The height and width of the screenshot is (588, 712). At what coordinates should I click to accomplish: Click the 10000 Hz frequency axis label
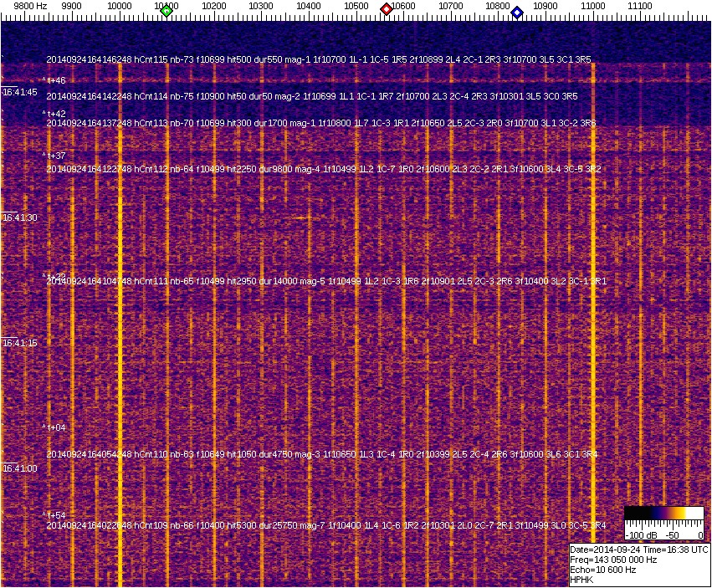click(x=120, y=6)
